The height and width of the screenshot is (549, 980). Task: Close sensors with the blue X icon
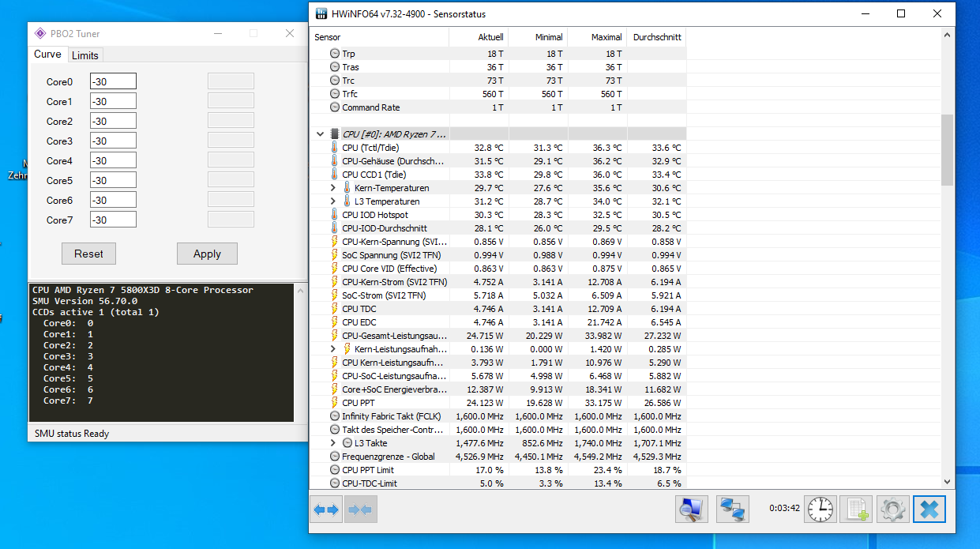[929, 510]
